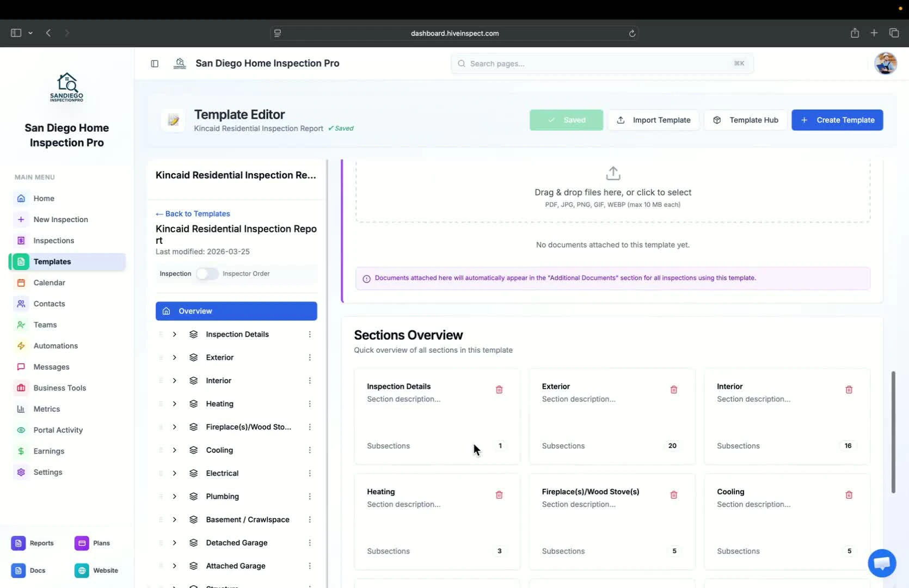The height and width of the screenshot is (588, 909).
Task: Expand Basement / Crawlspace tree section
Action: pyautogui.click(x=175, y=519)
